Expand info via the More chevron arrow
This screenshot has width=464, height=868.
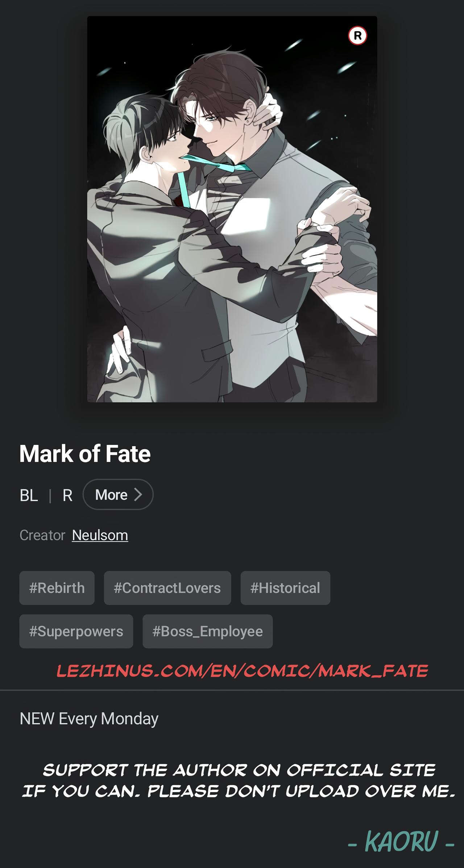[138, 494]
